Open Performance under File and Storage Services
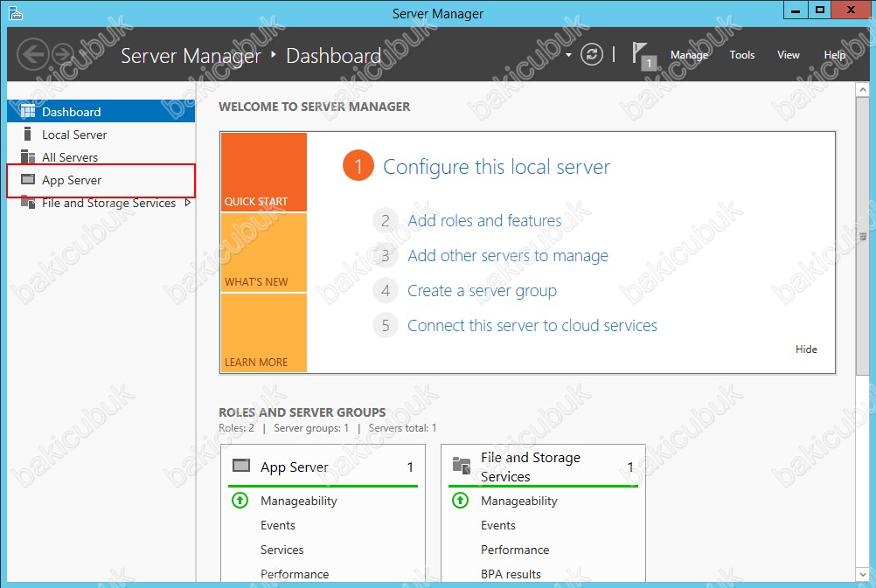Image resolution: width=876 pixels, height=588 pixels. click(x=515, y=550)
